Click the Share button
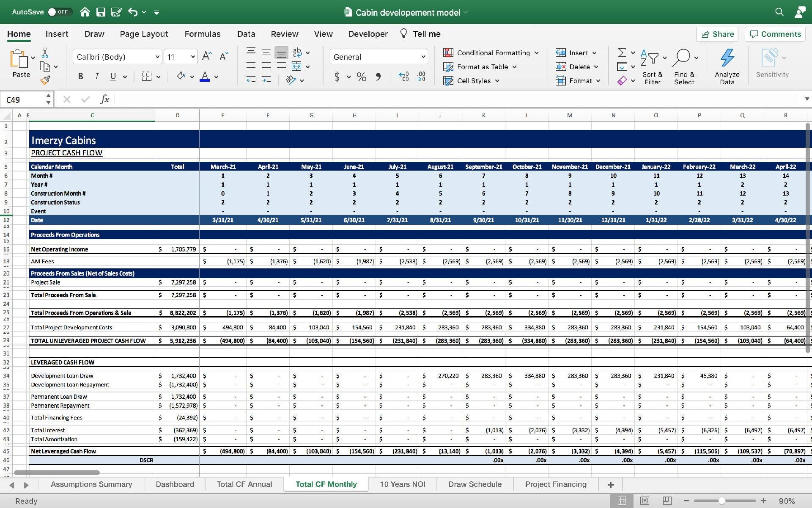The height and width of the screenshot is (508, 812). click(x=717, y=34)
